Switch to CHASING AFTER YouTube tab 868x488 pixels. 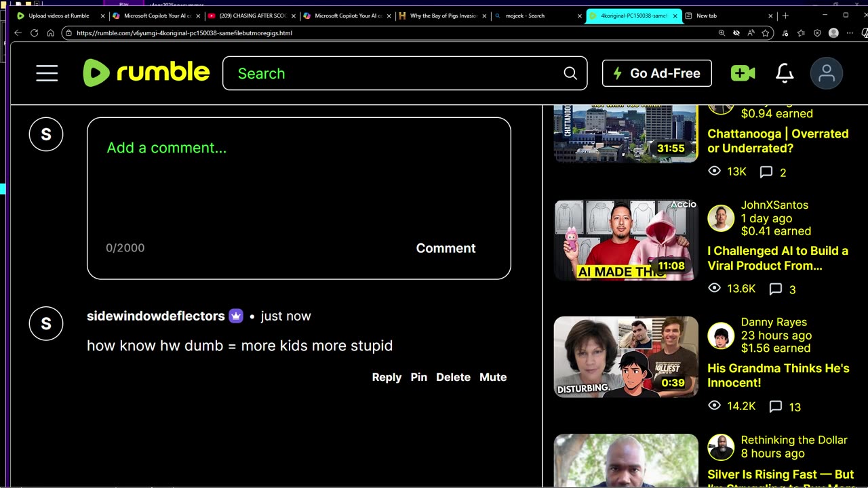(x=253, y=16)
